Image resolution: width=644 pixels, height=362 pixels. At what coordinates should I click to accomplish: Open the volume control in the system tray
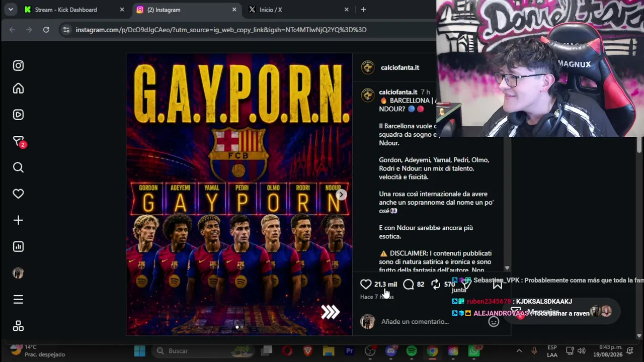point(582,351)
